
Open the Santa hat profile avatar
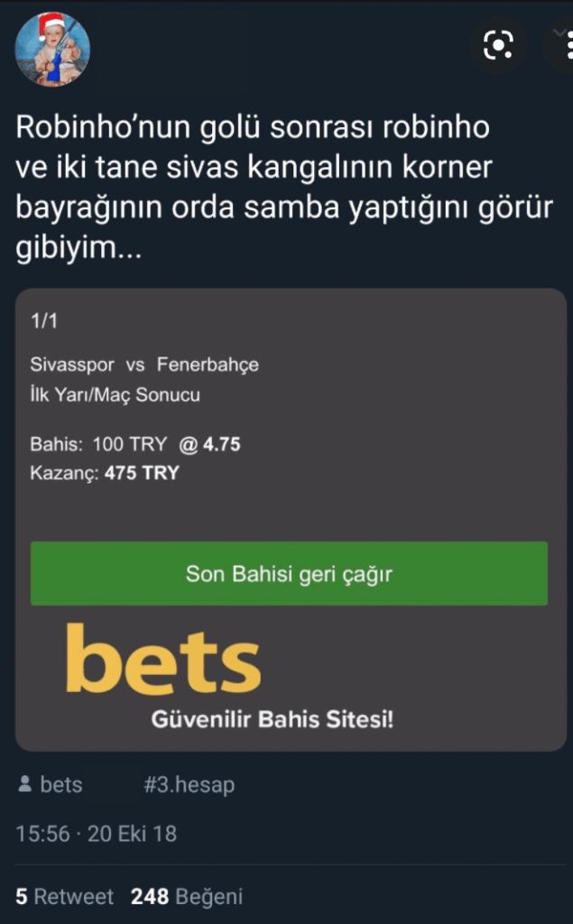(x=51, y=50)
